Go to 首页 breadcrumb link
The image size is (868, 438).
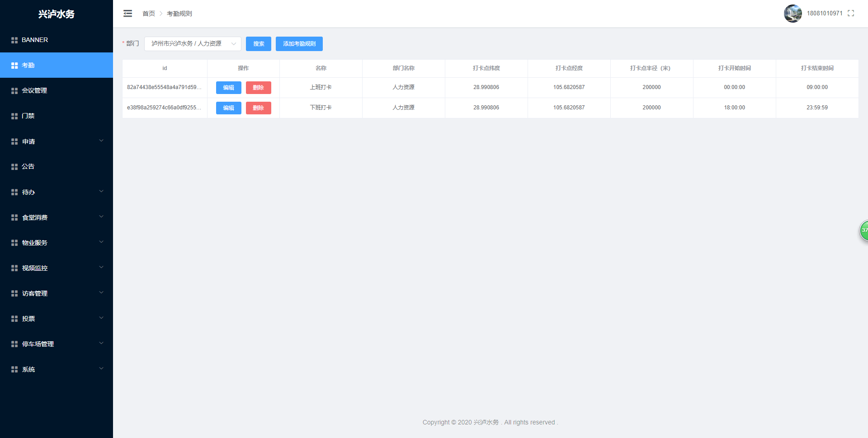148,14
